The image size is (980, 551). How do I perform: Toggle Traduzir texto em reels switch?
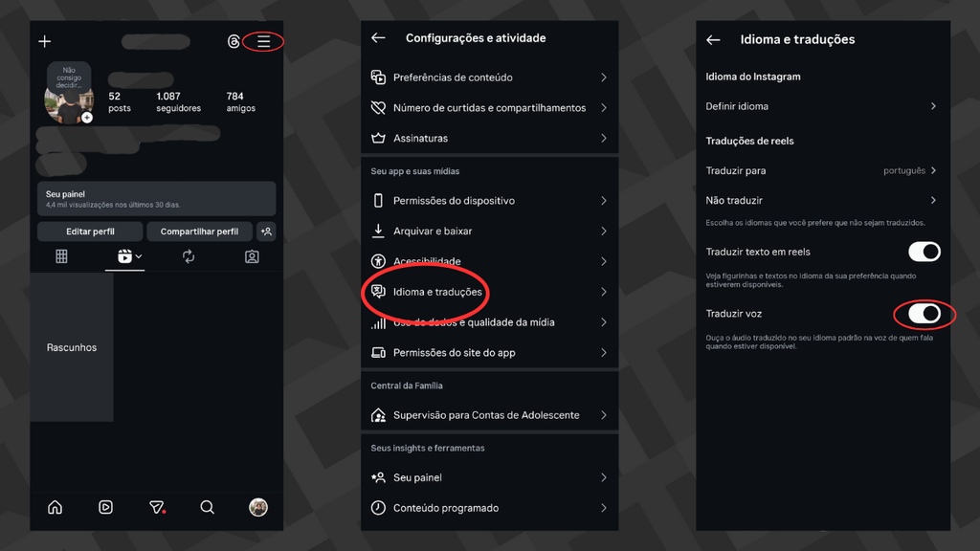click(924, 252)
